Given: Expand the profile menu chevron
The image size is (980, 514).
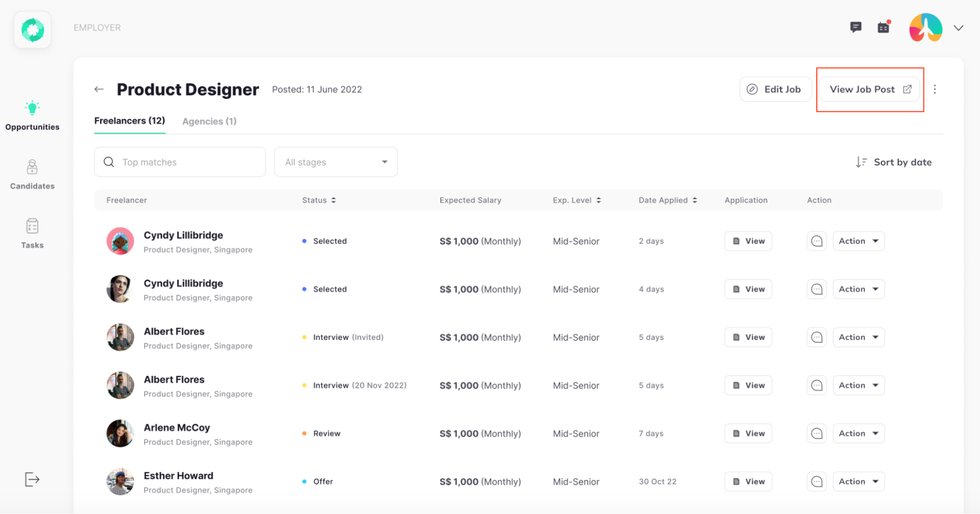Looking at the screenshot, I should point(958,28).
